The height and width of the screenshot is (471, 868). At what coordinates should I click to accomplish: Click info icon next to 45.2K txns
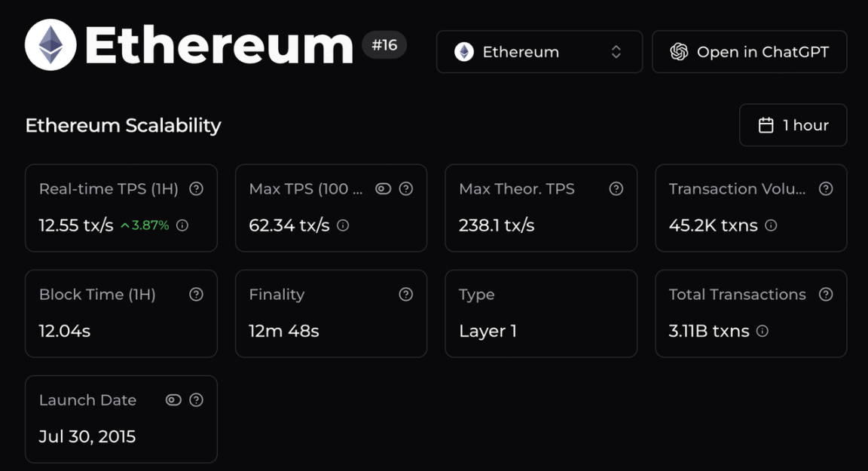point(771,225)
